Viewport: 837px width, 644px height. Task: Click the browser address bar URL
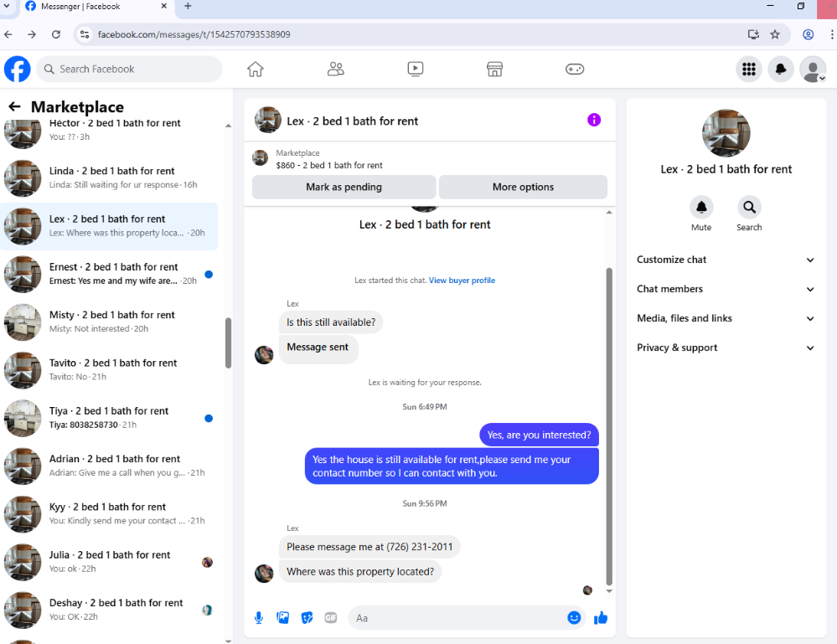click(194, 34)
